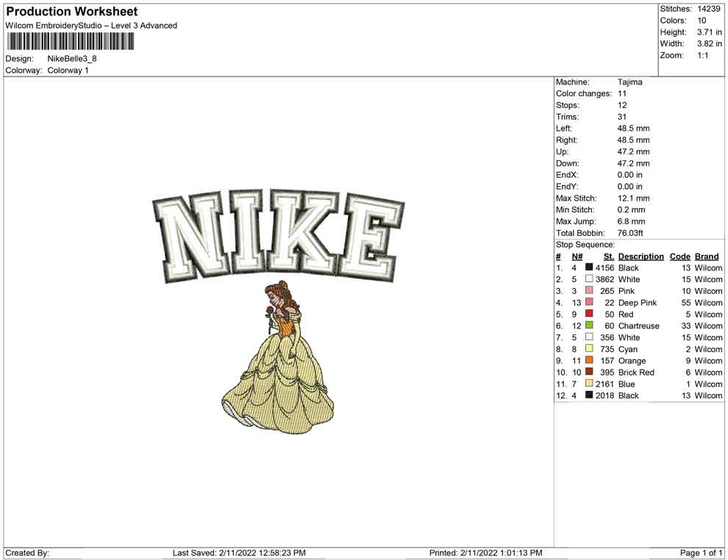The height and width of the screenshot is (560, 728).
Task: Click the Chartreuse description text
Action: pos(639,326)
